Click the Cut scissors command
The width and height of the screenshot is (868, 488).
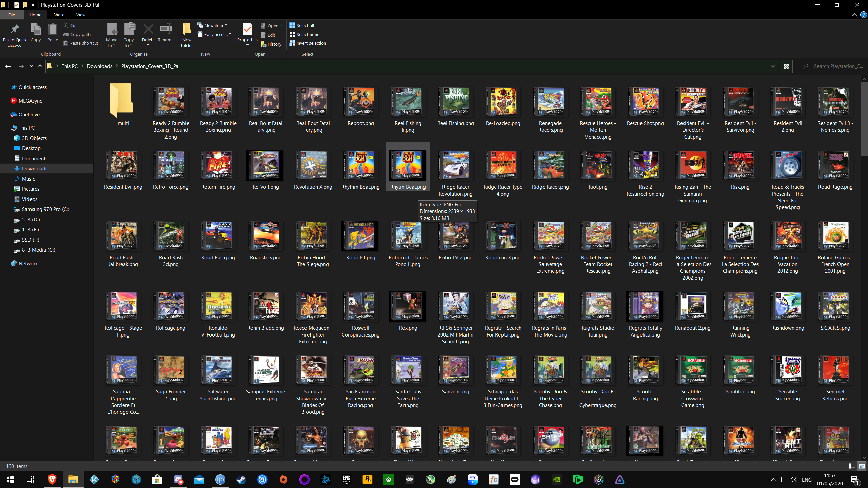click(70, 25)
